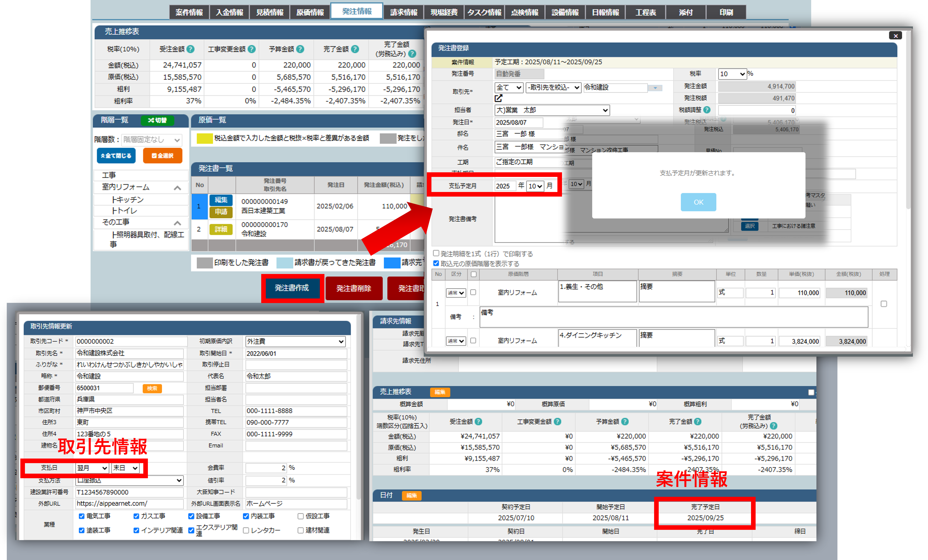The image size is (928, 560).
Task: Check 仮設工事 business type checkbox
Action: click(x=301, y=516)
